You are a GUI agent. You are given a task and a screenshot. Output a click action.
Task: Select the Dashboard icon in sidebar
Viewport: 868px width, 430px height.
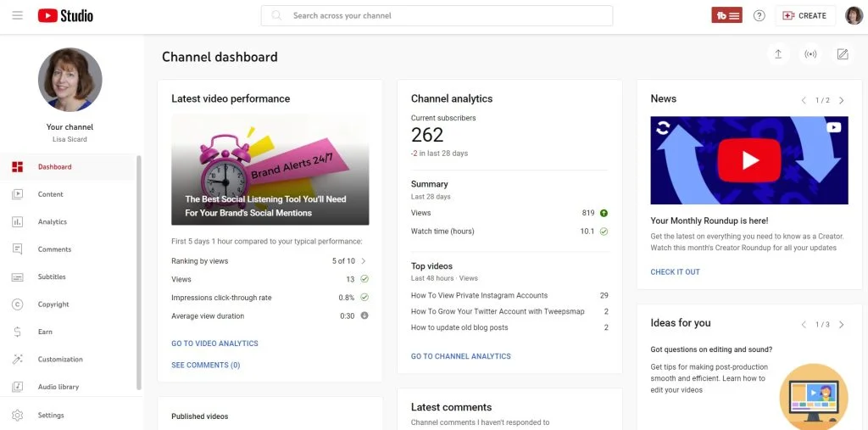[18, 167]
